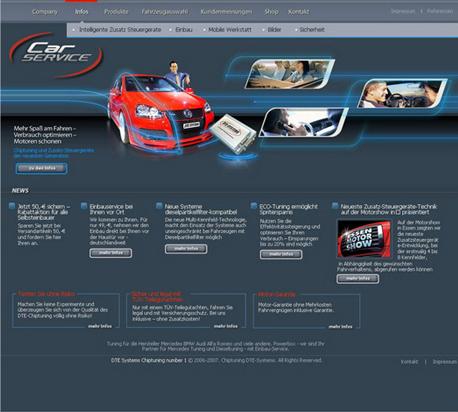Click 'mehr Infos' in the TÜV-Teilegutachten box
This screenshot has width=458, height=412.
[226, 326]
